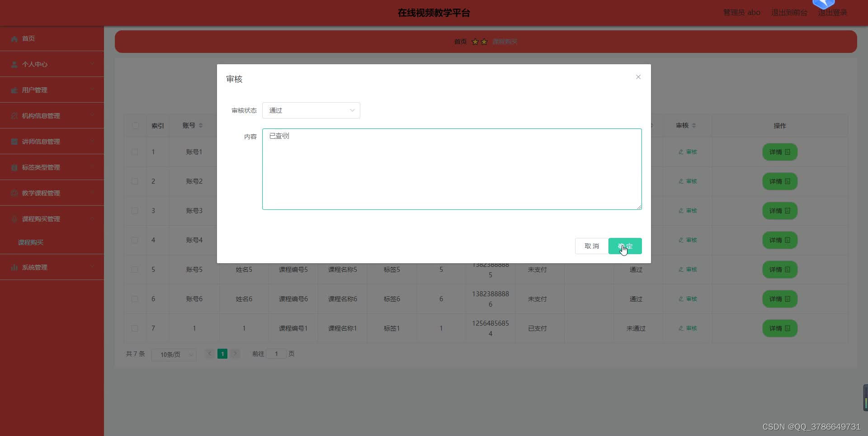Image resolution: width=868 pixels, height=436 pixels.
Task: Open the 审核状态 dropdown showing 通过
Action: click(x=311, y=110)
